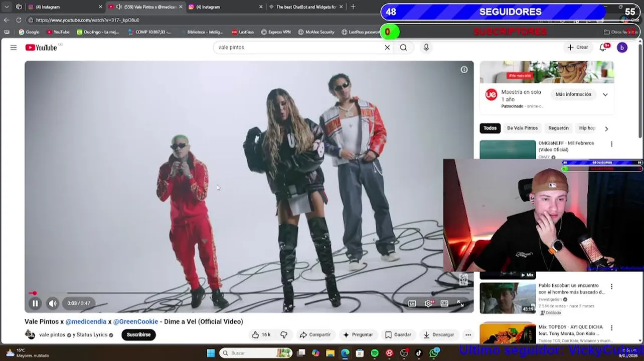Click the video progress bar
The width and height of the screenshot is (644, 361).
coord(249,293)
